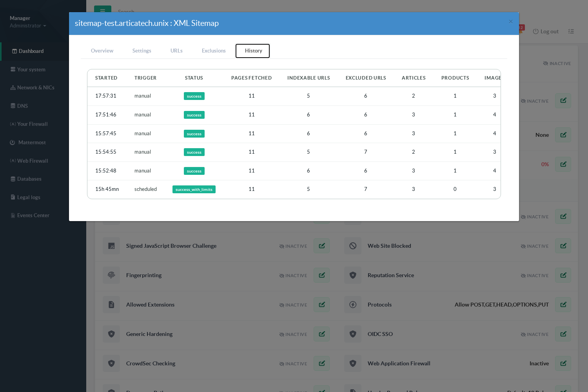Click the EXCLUDED URLS column header
Screen dimensions: 588x392
pyautogui.click(x=366, y=78)
